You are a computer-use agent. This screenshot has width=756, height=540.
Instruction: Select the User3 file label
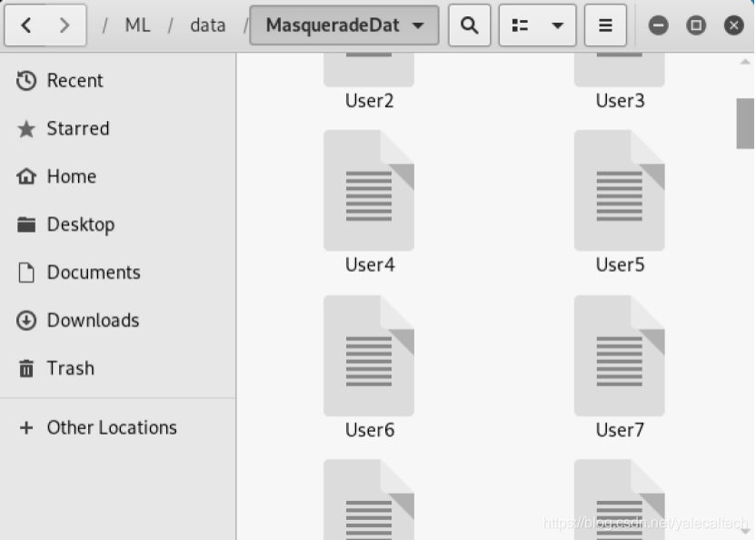(620, 101)
